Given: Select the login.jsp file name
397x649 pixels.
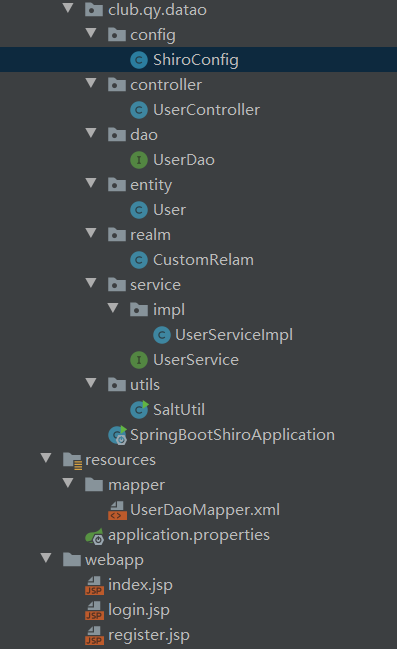Looking at the screenshot, I should 139,611.
